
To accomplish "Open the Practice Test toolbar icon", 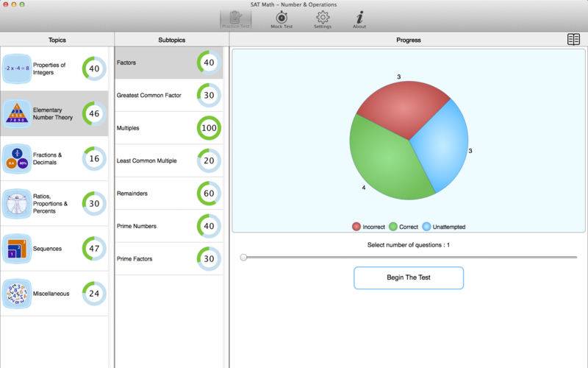I will (235, 19).
